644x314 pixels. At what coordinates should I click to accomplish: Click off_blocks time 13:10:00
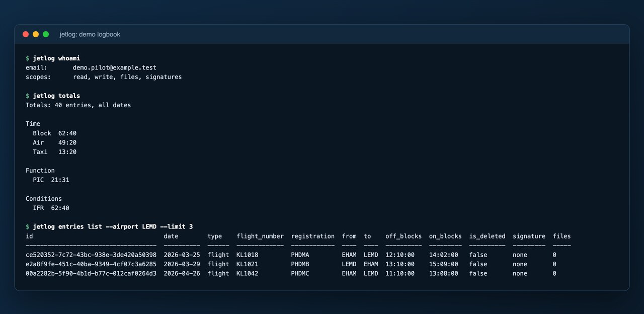pyautogui.click(x=400, y=264)
